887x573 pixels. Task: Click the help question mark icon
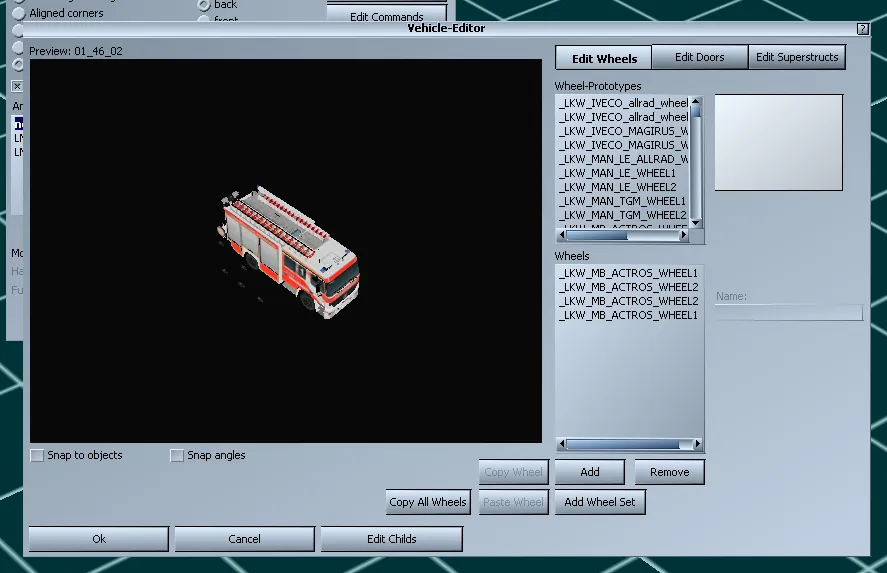tap(863, 29)
